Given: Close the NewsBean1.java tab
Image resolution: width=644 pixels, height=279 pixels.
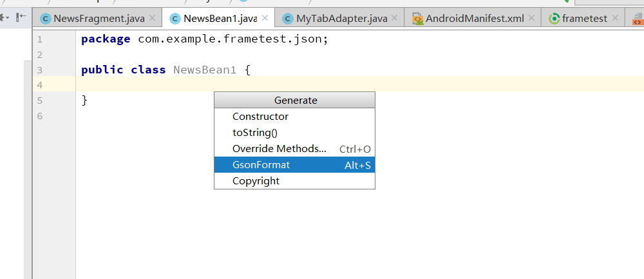Looking at the screenshot, I should 265,18.
